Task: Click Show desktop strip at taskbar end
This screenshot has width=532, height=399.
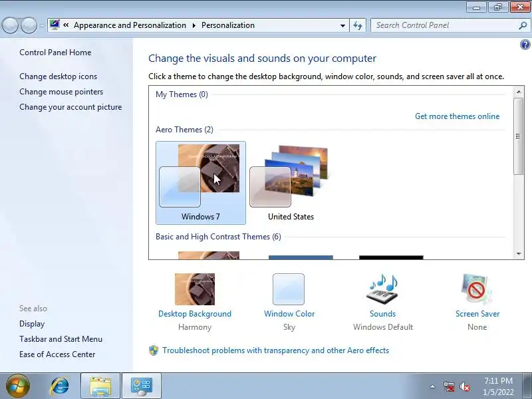Action: [x=527, y=386]
